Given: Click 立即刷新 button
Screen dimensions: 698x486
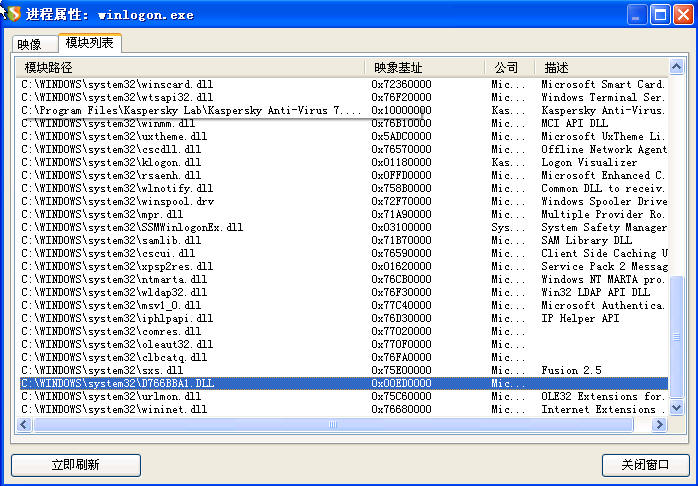Looking at the screenshot, I should tap(76, 465).
